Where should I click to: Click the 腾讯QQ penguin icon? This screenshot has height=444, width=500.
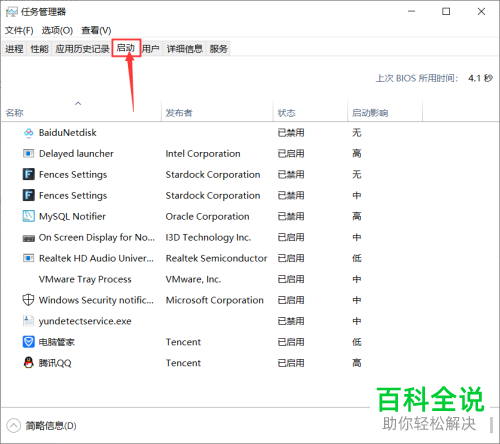click(x=29, y=363)
